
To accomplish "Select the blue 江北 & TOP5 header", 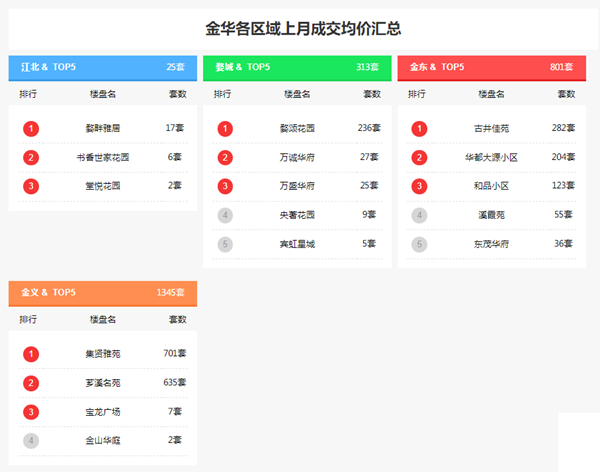I will 102,67.
